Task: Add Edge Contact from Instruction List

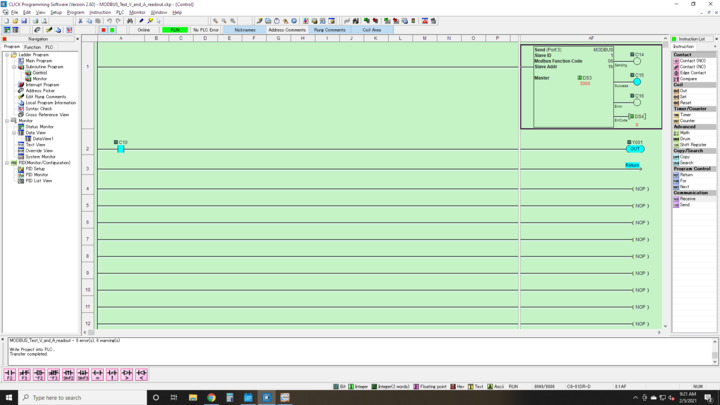Action: click(x=692, y=73)
